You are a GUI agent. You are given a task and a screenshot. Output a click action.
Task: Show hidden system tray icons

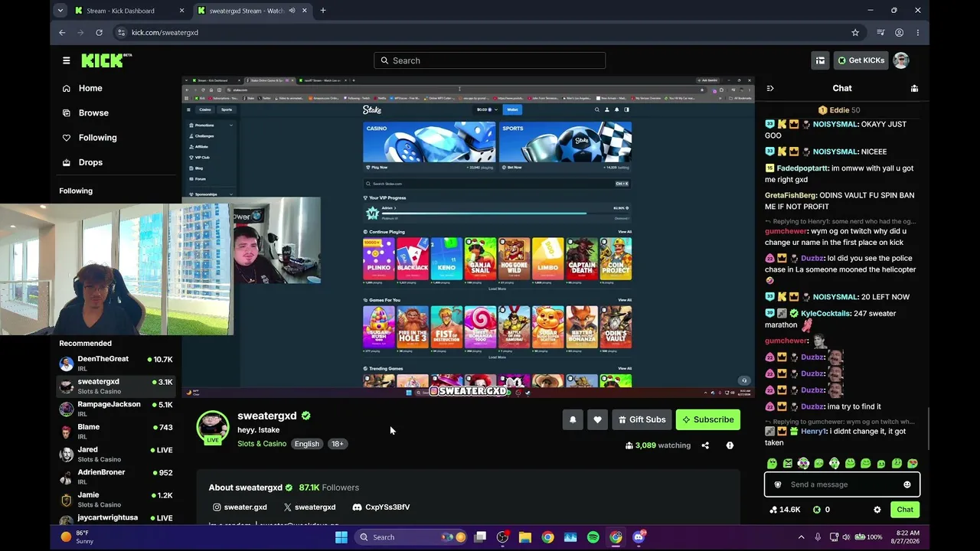click(801, 537)
